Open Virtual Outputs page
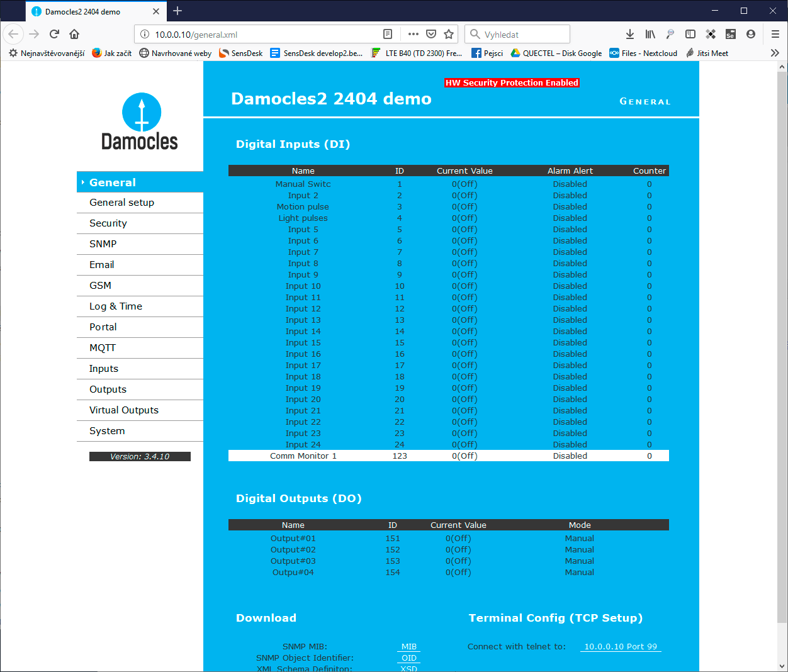This screenshot has width=788, height=672. point(140,410)
